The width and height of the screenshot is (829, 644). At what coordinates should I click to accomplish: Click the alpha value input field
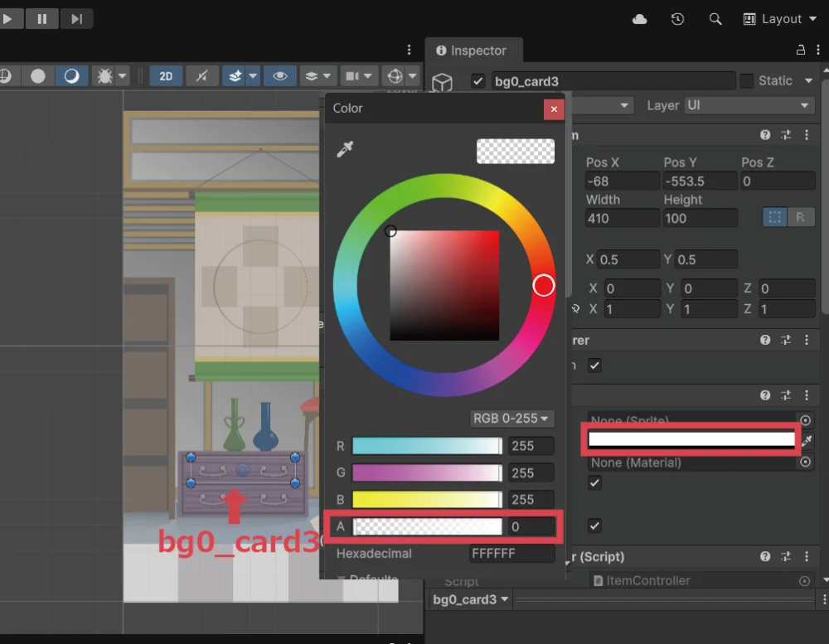point(531,526)
